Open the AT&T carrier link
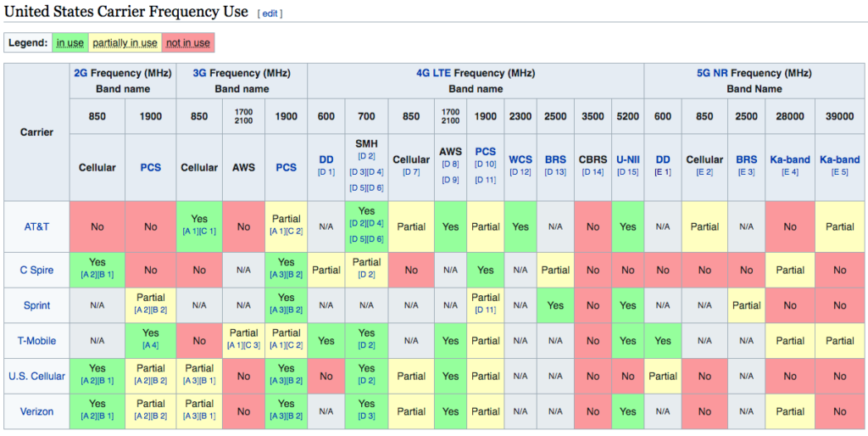The image size is (868, 436). click(x=36, y=226)
